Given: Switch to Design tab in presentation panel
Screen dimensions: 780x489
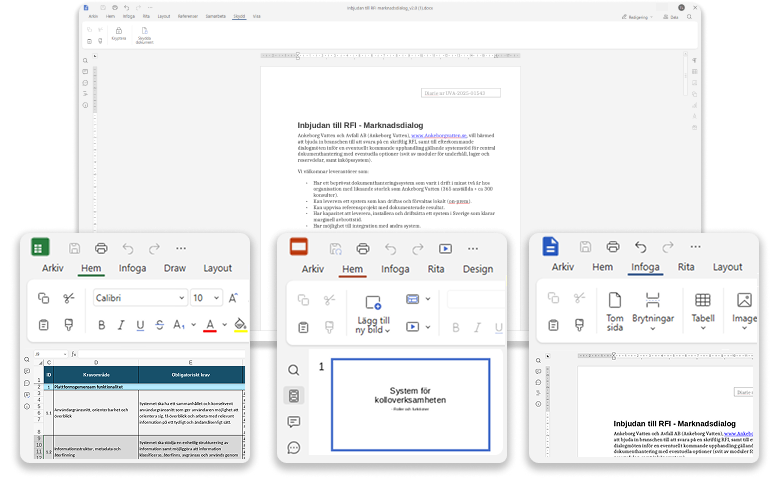Looking at the screenshot, I should click(478, 269).
